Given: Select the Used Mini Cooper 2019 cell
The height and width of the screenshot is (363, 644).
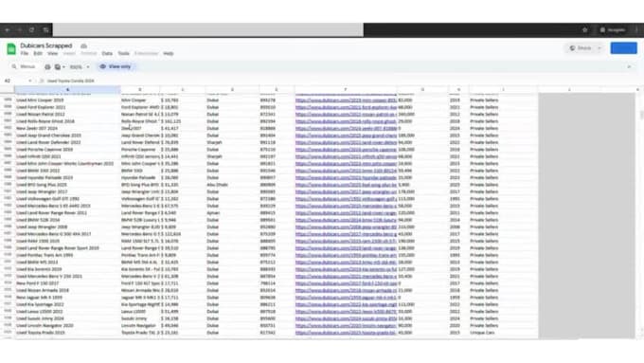Looking at the screenshot, I should pyautogui.click(x=67, y=100).
